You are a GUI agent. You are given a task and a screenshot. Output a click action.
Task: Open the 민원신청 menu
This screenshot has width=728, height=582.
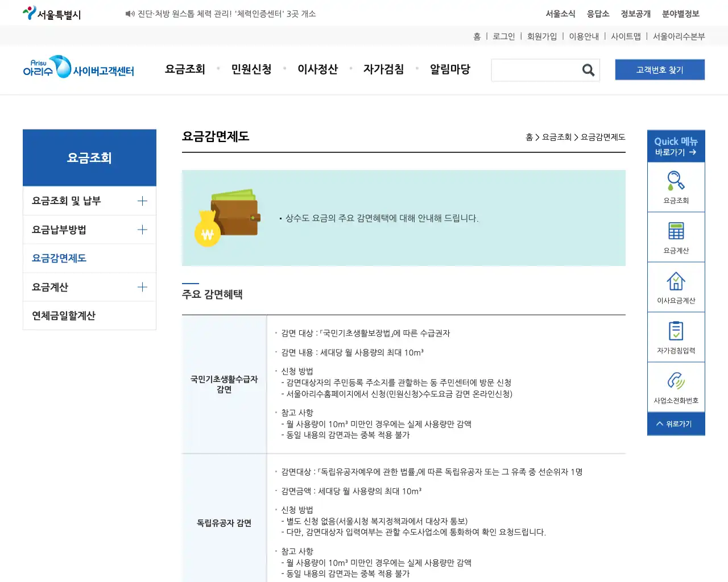pyautogui.click(x=251, y=69)
